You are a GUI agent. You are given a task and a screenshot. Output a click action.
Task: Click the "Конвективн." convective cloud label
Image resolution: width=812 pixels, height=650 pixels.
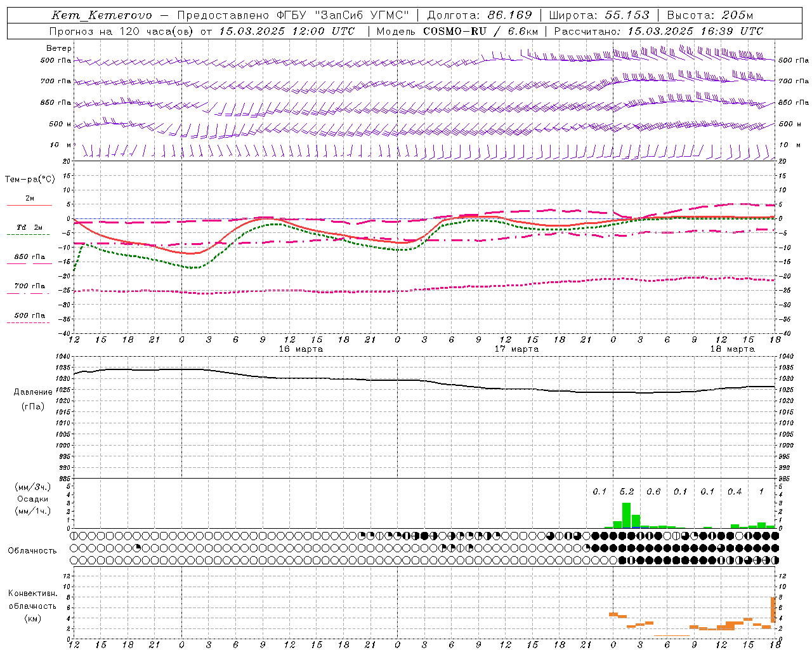33,594
